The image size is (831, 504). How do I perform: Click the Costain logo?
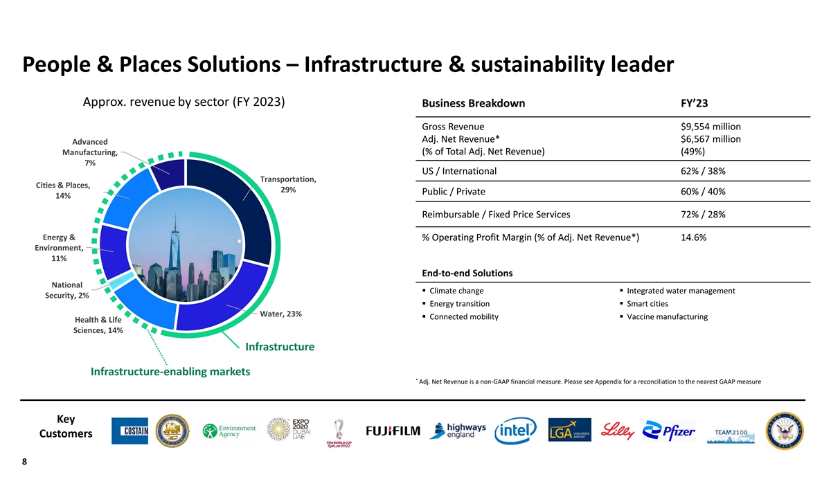[129, 431]
